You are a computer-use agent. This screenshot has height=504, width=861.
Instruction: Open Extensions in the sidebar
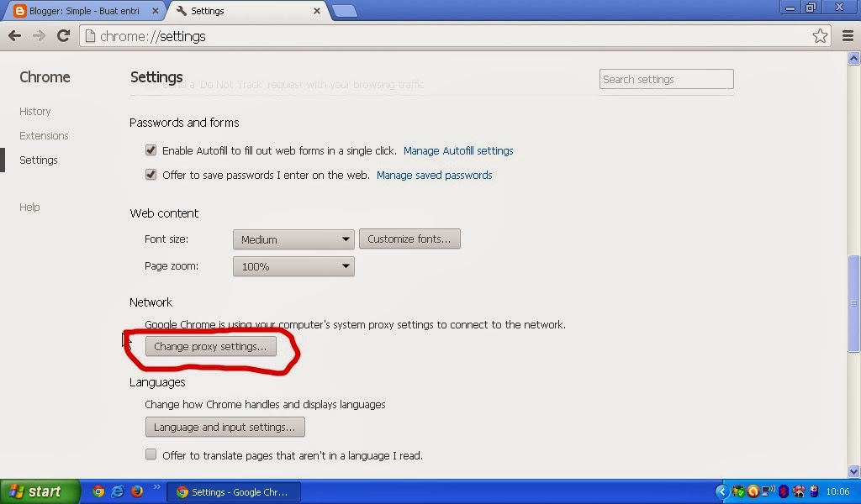(44, 135)
